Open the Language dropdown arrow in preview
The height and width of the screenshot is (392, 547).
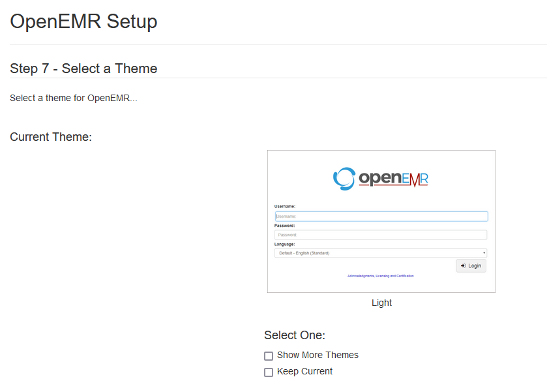pyautogui.click(x=484, y=253)
